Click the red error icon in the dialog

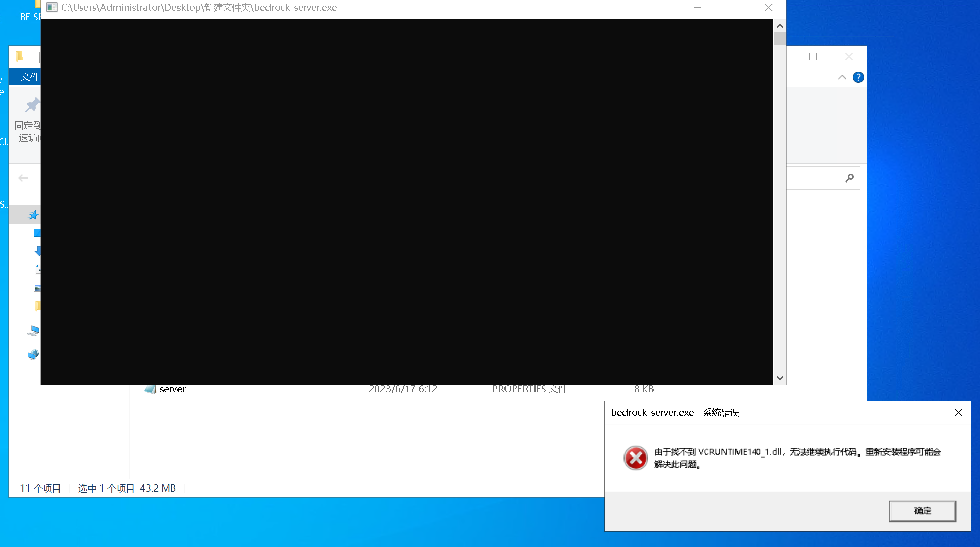635,458
